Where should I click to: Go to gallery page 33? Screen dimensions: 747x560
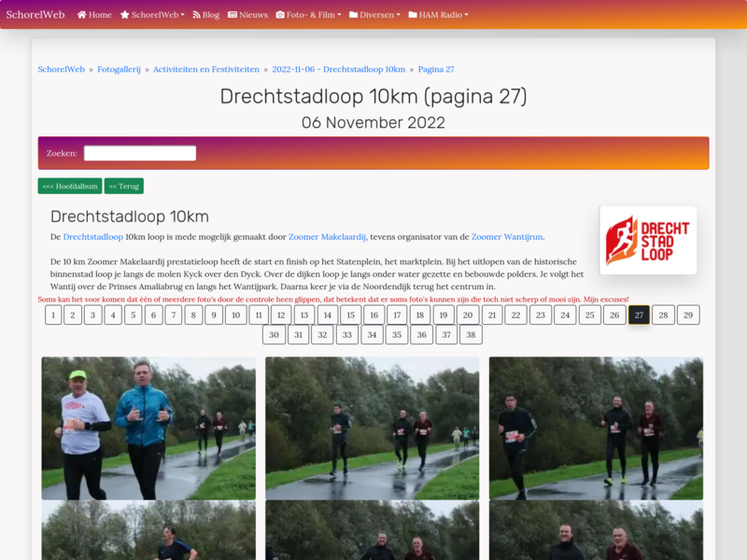click(347, 334)
